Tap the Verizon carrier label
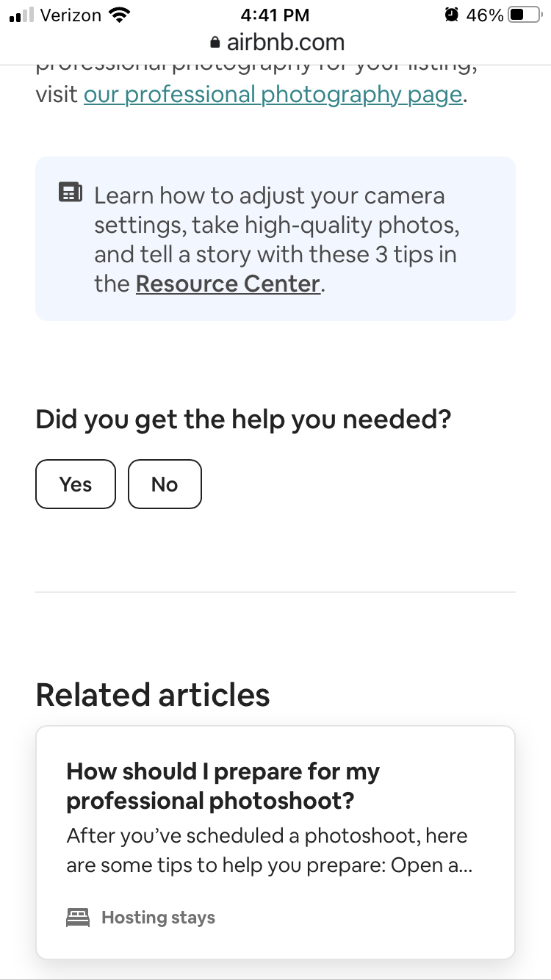551x980 pixels. coord(71,15)
